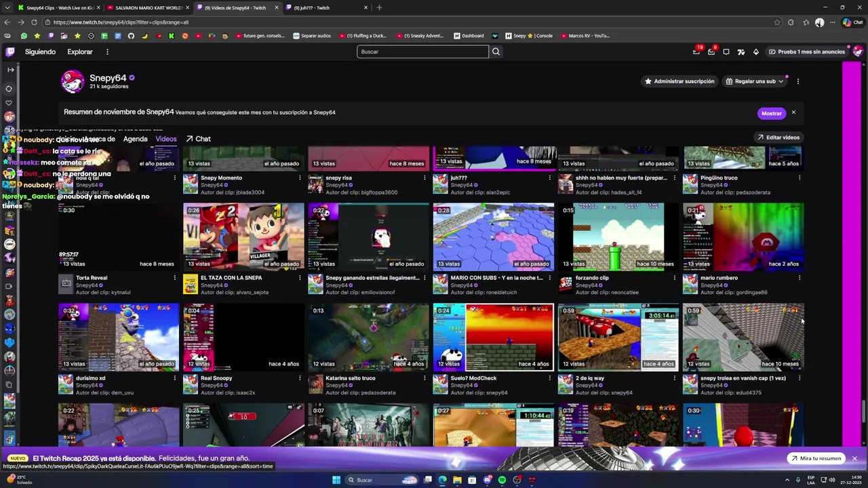The width and height of the screenshot is (868, 488).
Task: Open Copilot Chat sidebar button
Action: coord(853,22)
